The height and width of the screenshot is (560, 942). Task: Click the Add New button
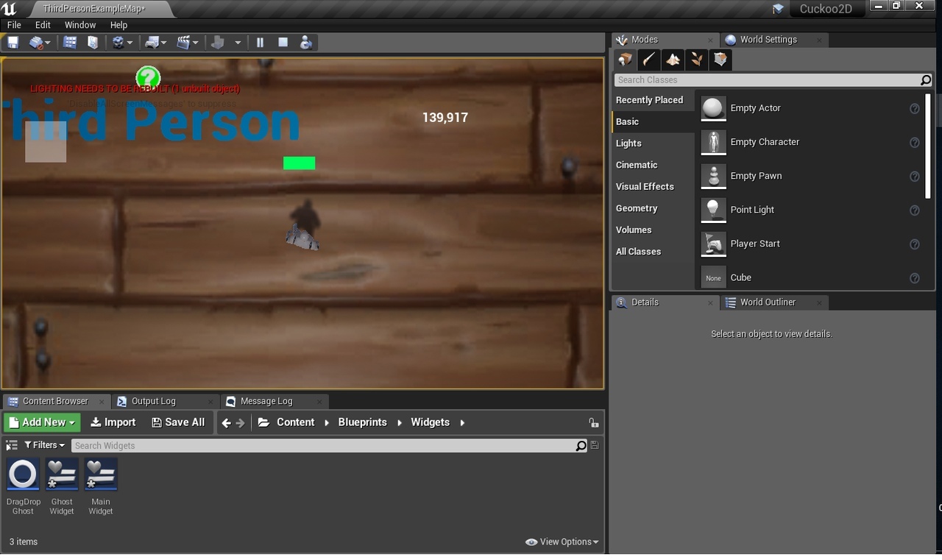42,422
